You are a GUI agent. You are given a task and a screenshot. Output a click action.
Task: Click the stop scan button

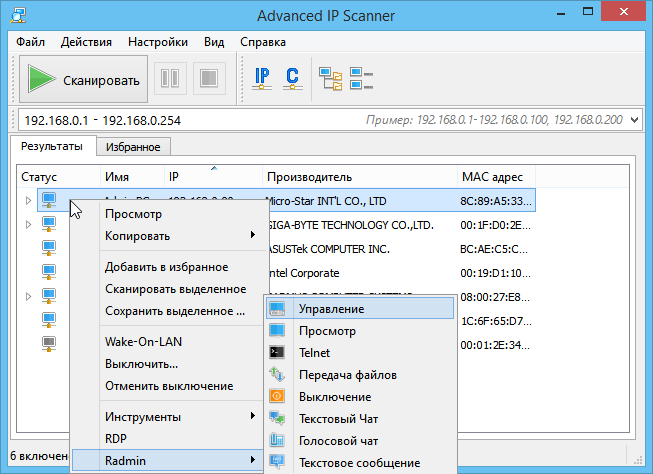click(x=209, y=78)
